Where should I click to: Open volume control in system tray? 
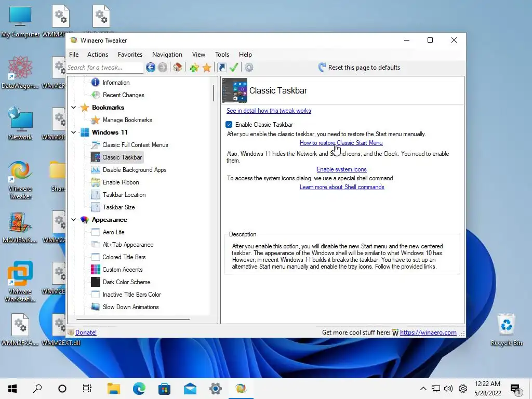[x=448, y=389]
